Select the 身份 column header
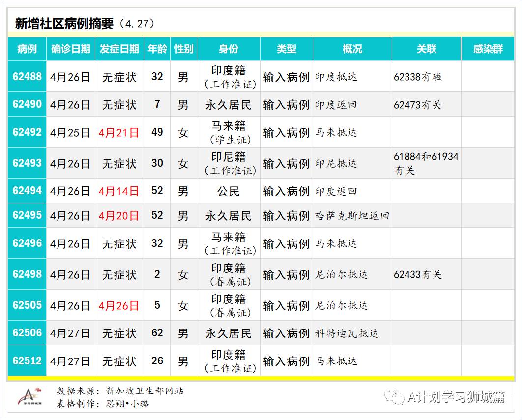522x420 pixels. 229,49
